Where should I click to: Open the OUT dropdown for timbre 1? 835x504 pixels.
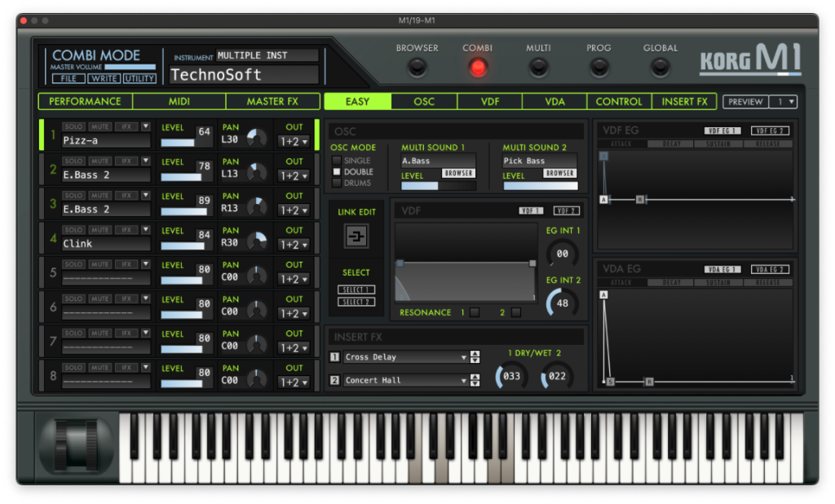(294, 141)
